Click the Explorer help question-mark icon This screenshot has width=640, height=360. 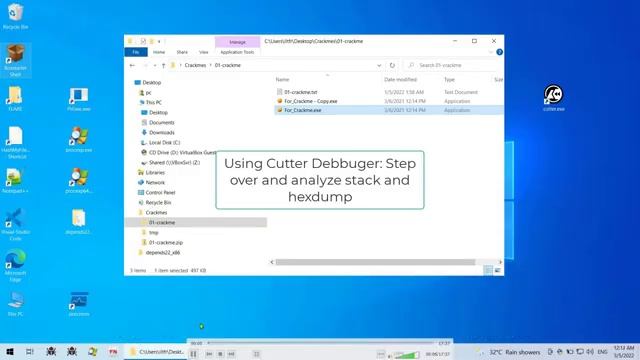499,52
